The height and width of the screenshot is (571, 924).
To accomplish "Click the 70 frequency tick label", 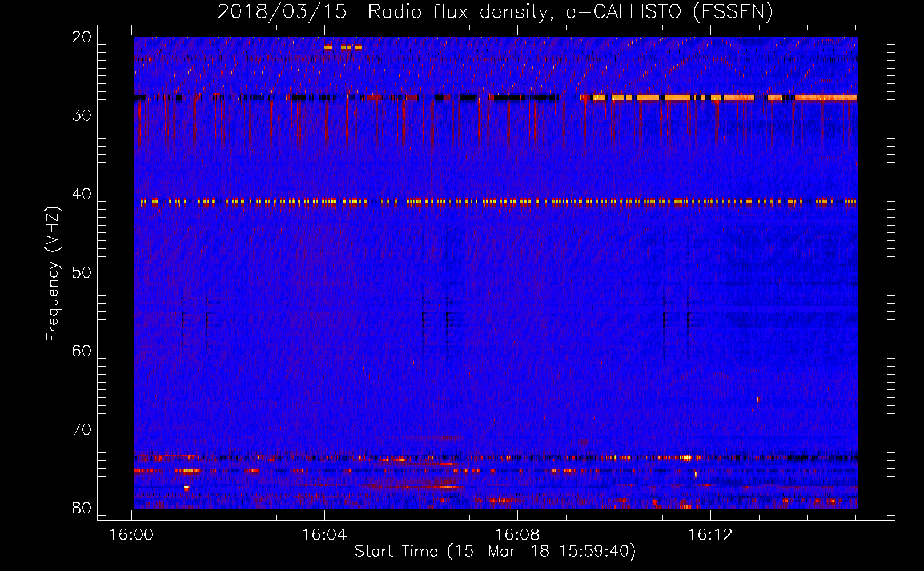I will click(82, 429).
